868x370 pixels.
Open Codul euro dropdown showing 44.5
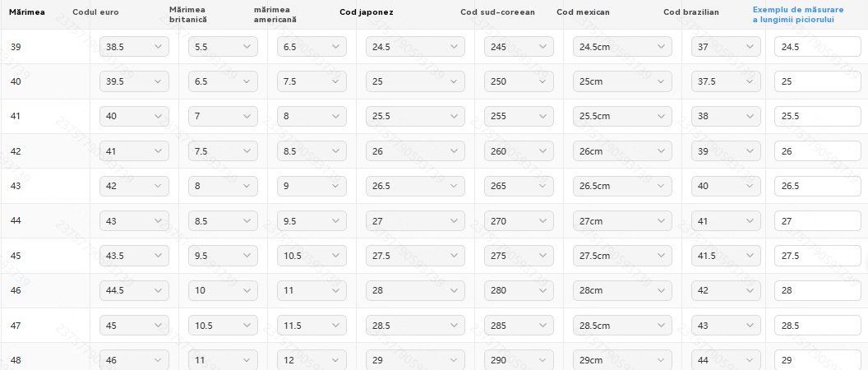134,290
